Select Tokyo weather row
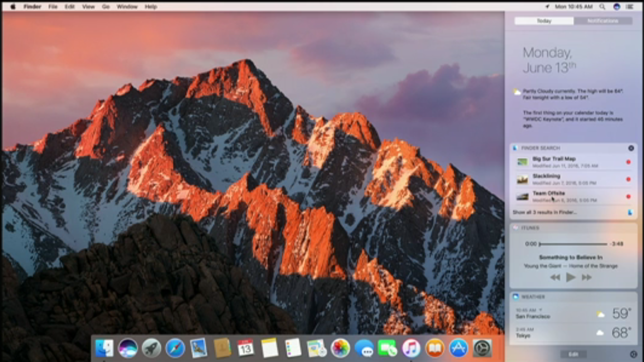Image resolution: width=644 pixels, height=362 pixels. [x=573, y=333]
